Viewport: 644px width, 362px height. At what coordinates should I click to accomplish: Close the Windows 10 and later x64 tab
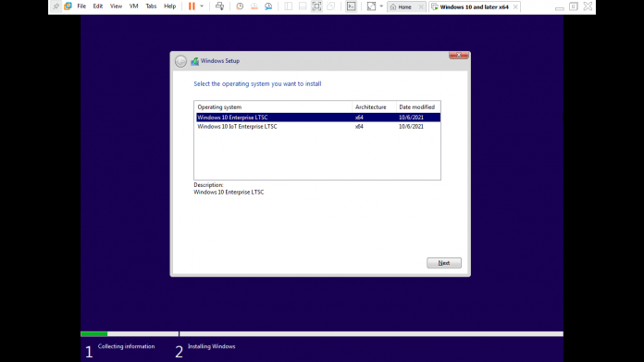tap(515, 7)
